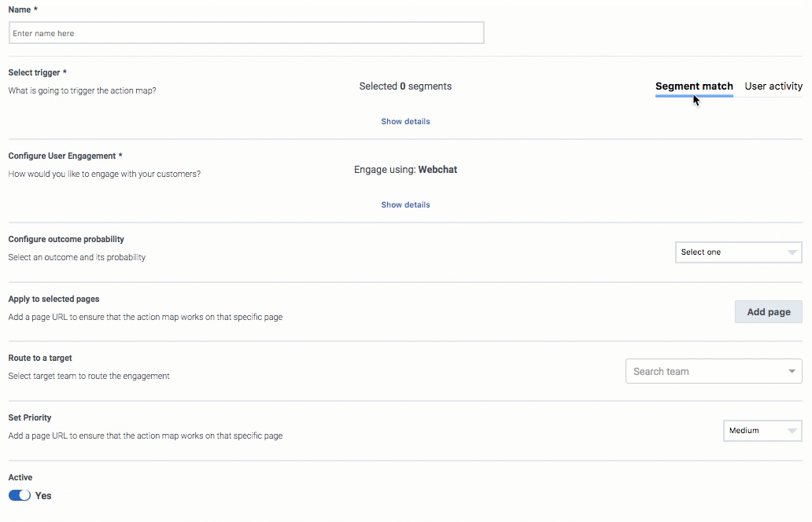Click the priority dropdown arrow icon
812x522 pixels.
click(792, 431)
